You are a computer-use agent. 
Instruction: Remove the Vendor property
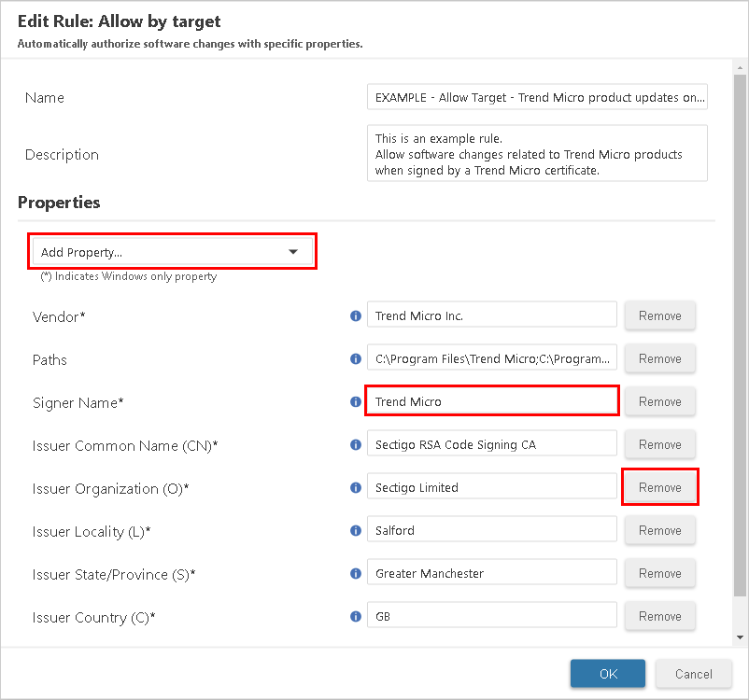(x=659, y=315)
